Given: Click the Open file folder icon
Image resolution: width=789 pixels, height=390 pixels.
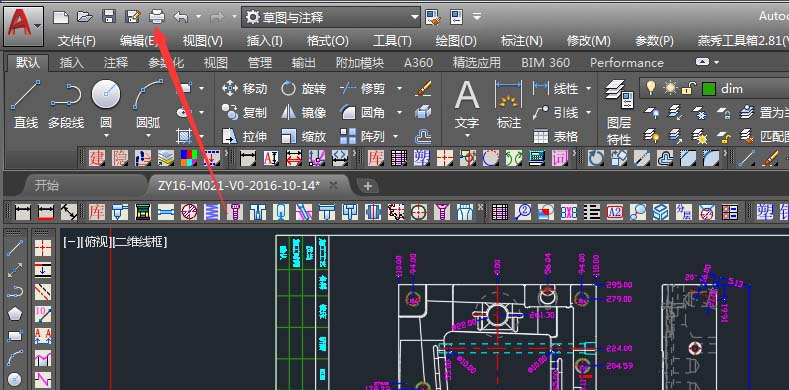Looking at the screenshot, I should pos(85,17).
